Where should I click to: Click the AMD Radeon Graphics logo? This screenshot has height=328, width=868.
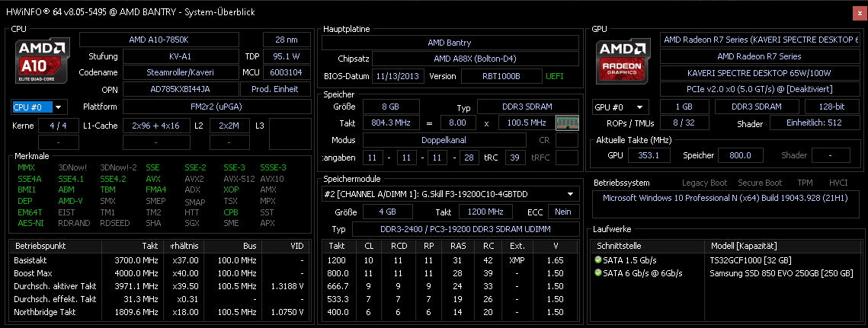[624, 62]
